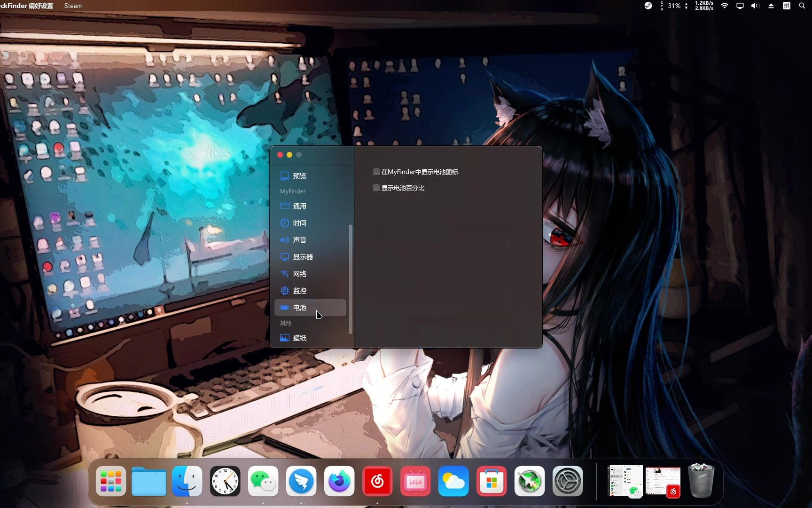
Task: Open the 壁纸 (Wallpaper) settings section
Action: [300, 338]
